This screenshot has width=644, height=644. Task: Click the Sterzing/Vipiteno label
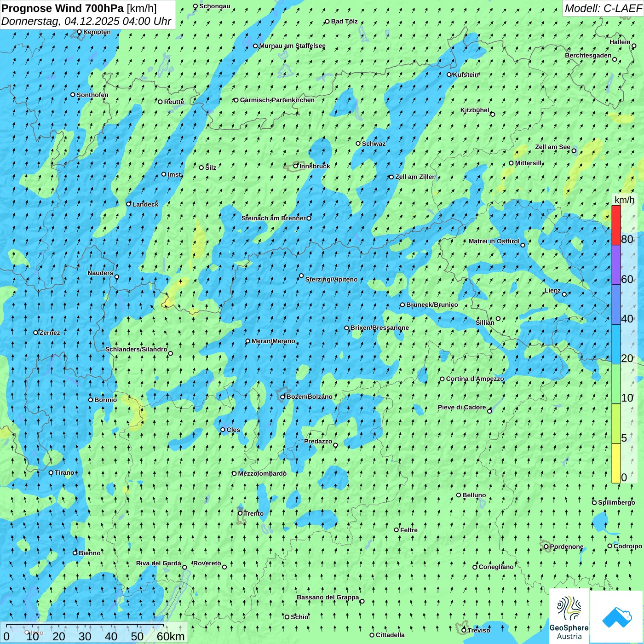tap(331, 279)
